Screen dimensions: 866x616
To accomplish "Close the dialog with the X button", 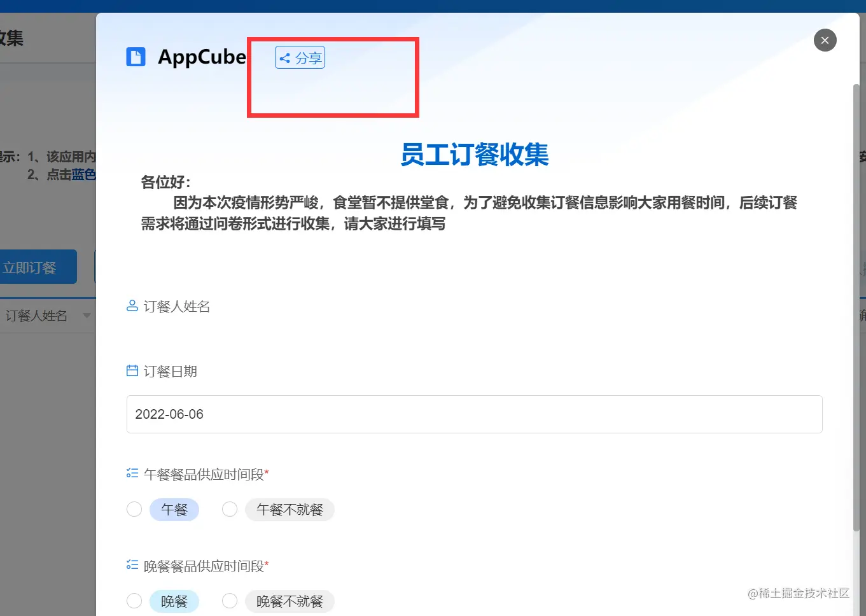I will (x=825, y=40).
